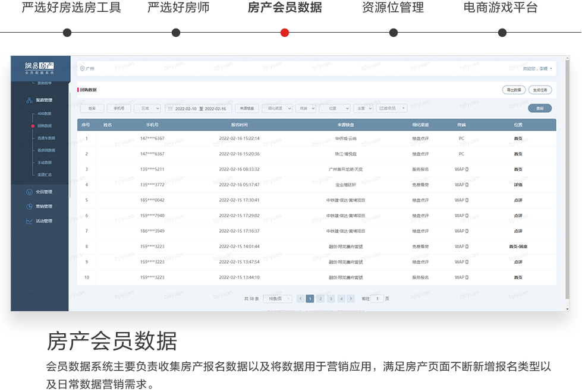
Task: Click the 手机号 filter input
Action: point(119,108)
